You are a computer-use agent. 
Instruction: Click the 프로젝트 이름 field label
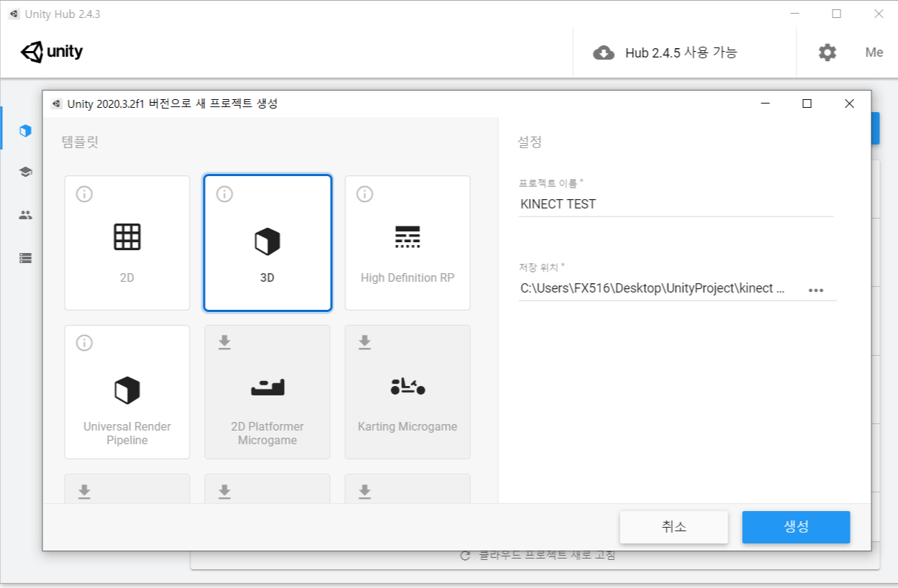coord(551,183)
